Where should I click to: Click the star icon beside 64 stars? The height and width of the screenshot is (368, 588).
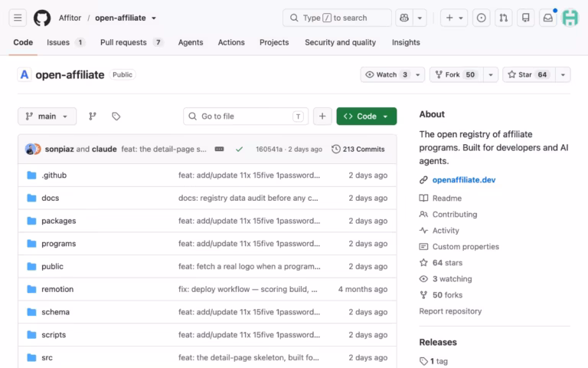click(423, 263)
